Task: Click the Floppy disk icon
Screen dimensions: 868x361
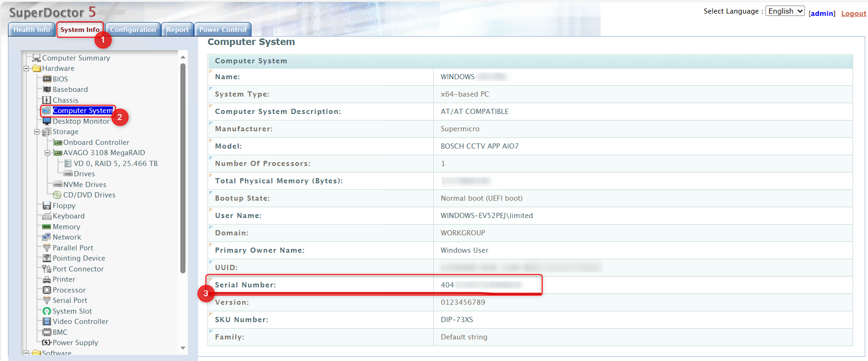Action: pos(47,206)
